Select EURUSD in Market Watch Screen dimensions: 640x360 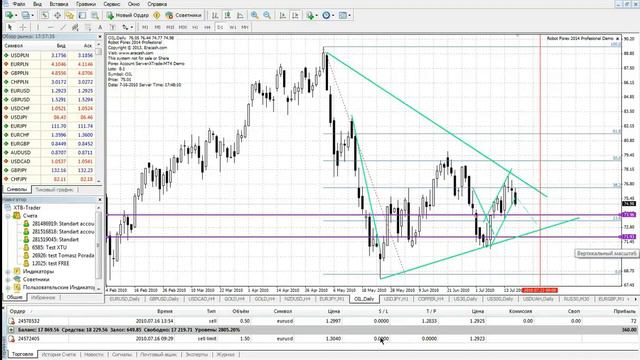(49, 91)
